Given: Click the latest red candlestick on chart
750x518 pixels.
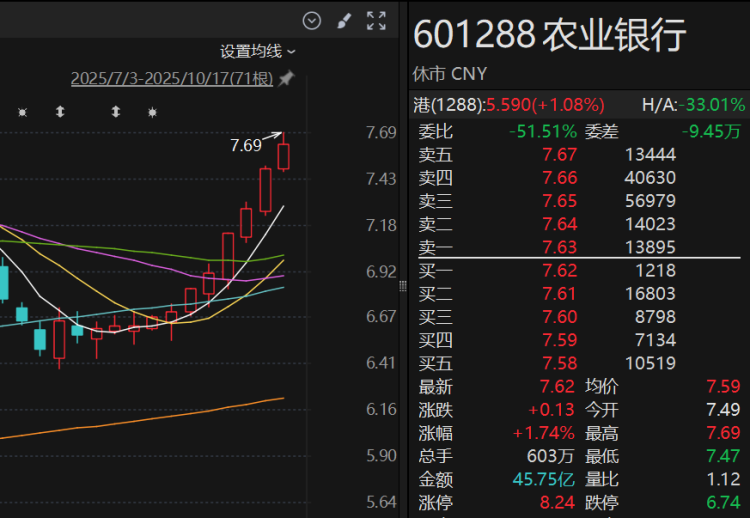Looking at the screenshot, I should click(284, 155).
